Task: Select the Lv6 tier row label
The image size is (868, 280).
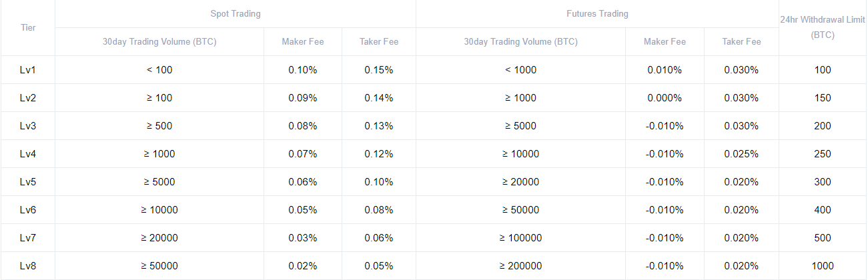Action: pos(28,210)
